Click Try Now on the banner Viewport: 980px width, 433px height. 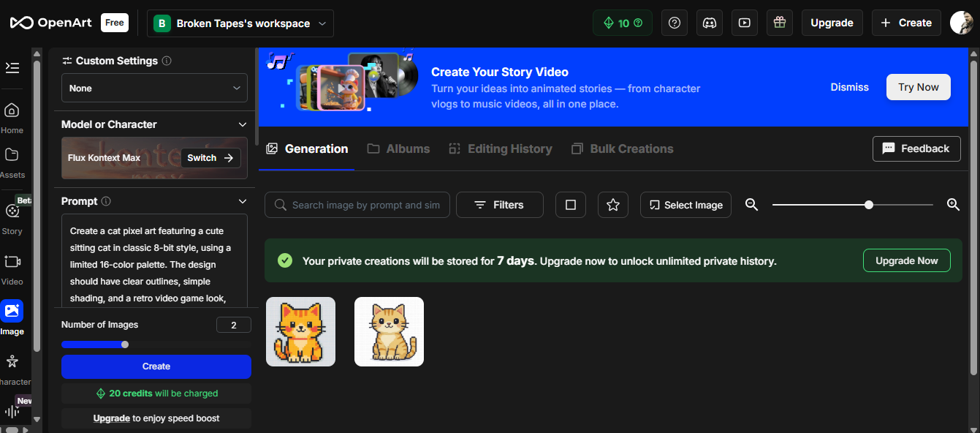point(919,87)
